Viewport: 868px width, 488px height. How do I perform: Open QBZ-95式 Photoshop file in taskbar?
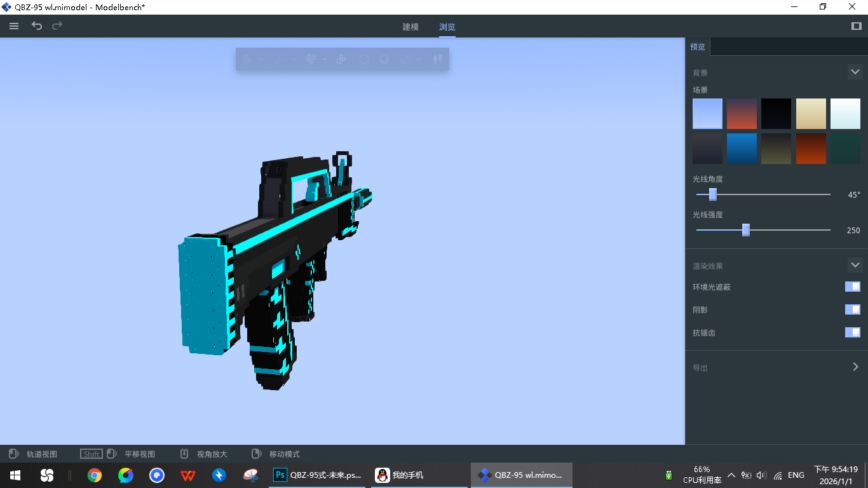pyautogui.click(x=318, y=475)
